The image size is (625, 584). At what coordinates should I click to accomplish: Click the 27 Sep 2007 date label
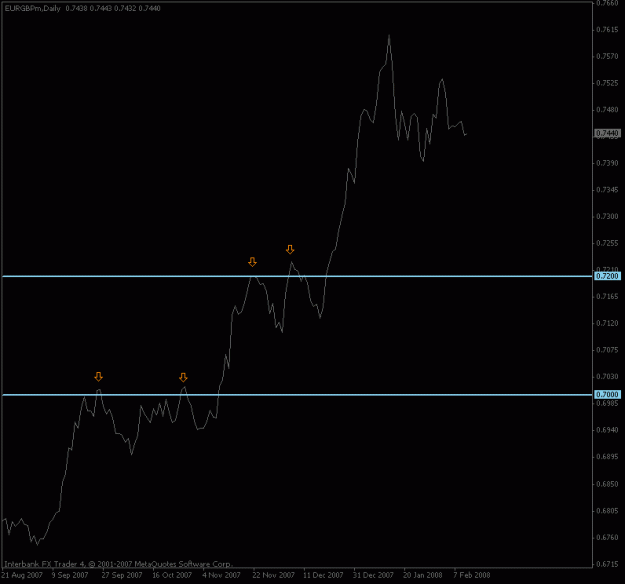click(122, 575)
